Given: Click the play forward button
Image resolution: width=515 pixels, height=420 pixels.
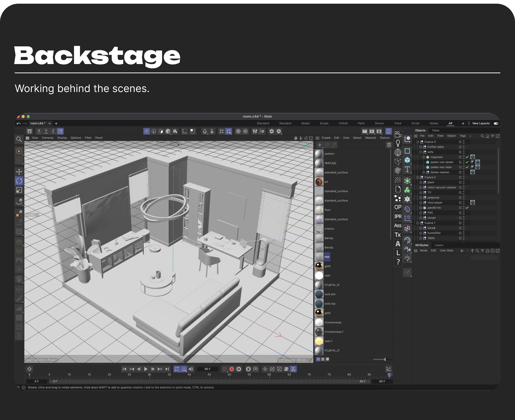Looking at the screenshot, I should pos(146,369).
